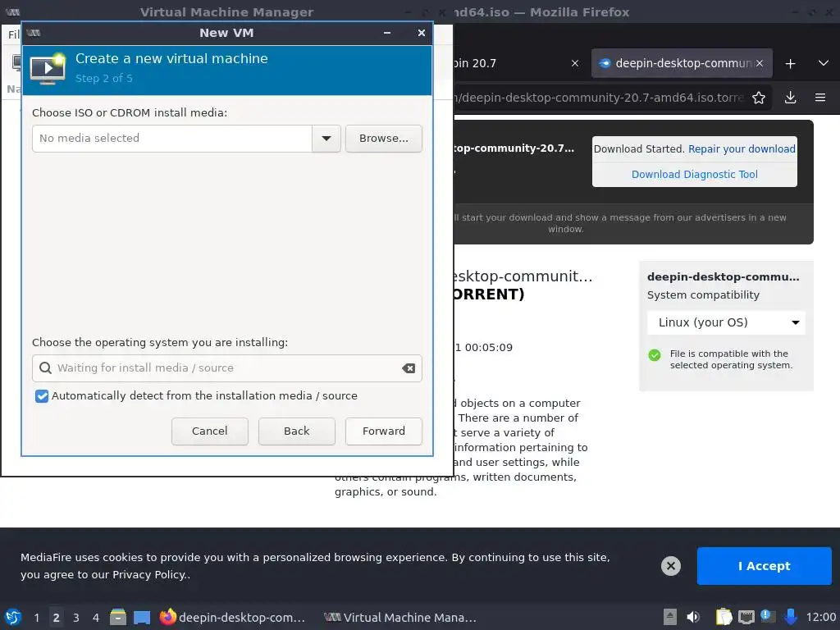The image size is (840, 630).
Task: Expand the install media dropdown arrow
Action: pyautogui.click(x=326, y=138)
